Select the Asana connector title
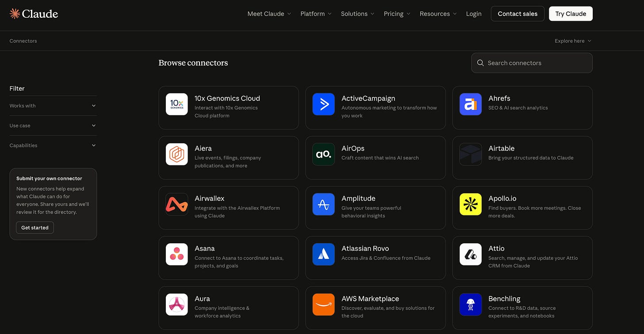 [x=205, y=248]
